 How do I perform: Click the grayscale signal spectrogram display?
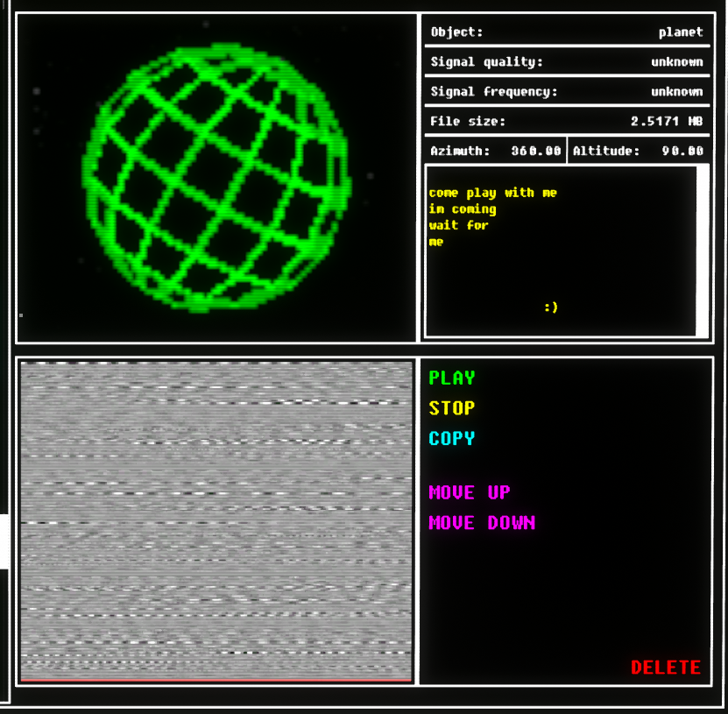pos(216,519)
